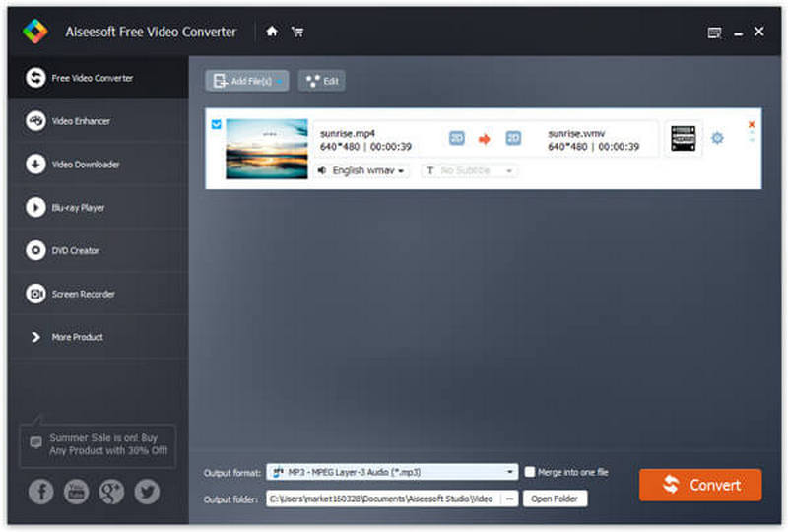Click the Add File(s) button

click(x=247, y=81)
